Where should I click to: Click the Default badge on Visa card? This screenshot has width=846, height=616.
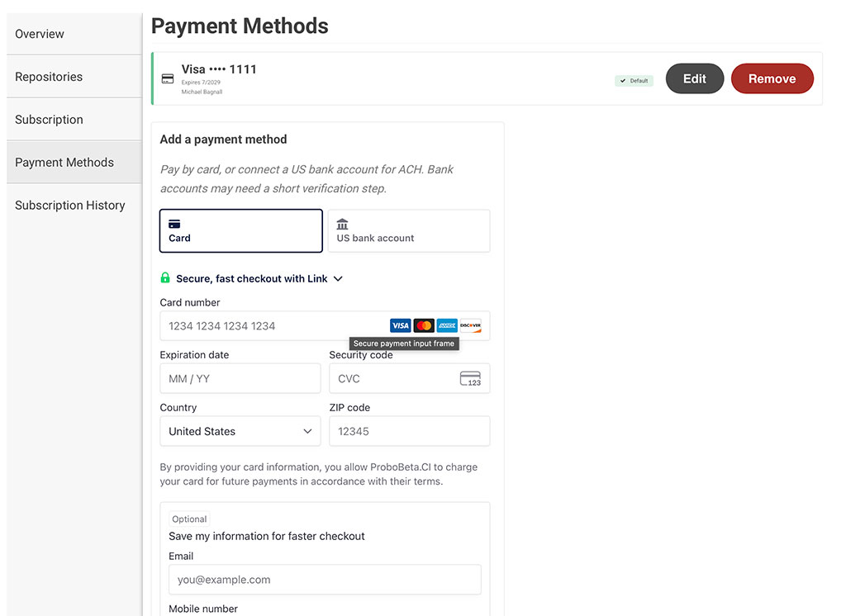634,81
